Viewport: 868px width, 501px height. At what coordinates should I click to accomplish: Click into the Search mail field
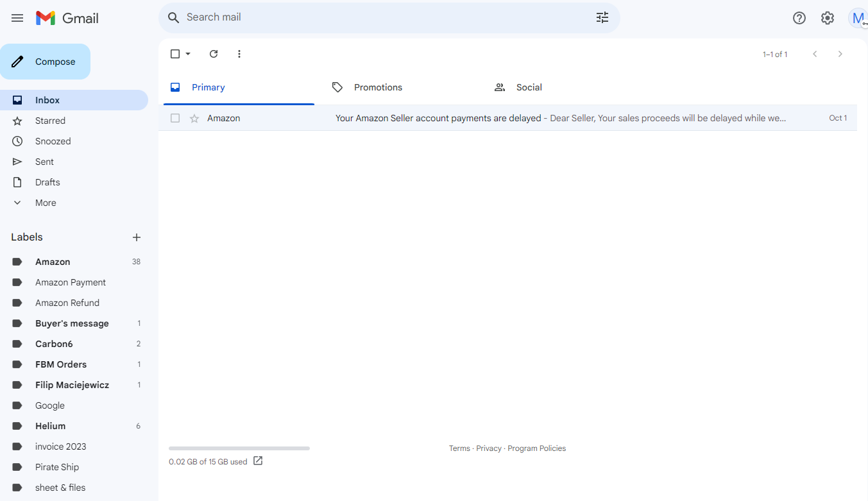(x=385, y=17)
